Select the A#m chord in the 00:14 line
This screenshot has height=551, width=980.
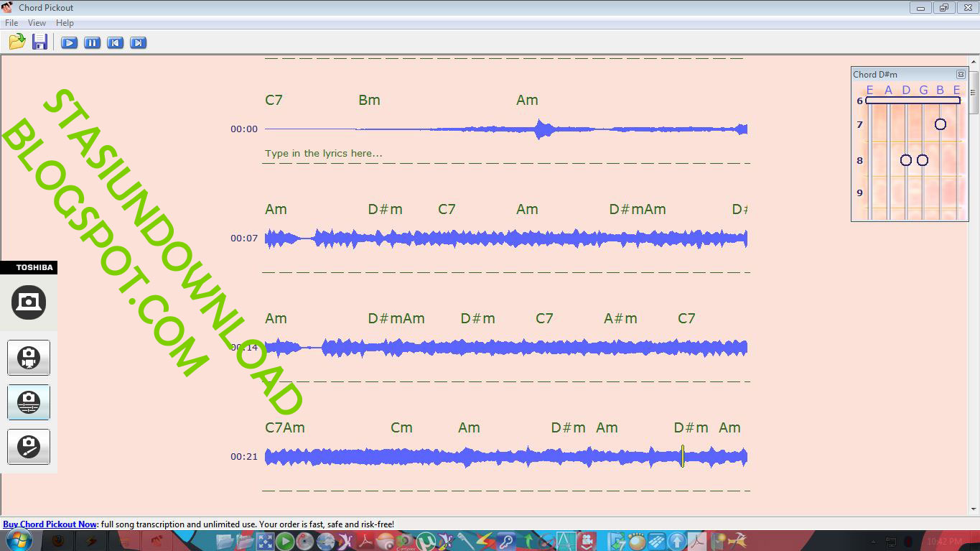[620, 318]
